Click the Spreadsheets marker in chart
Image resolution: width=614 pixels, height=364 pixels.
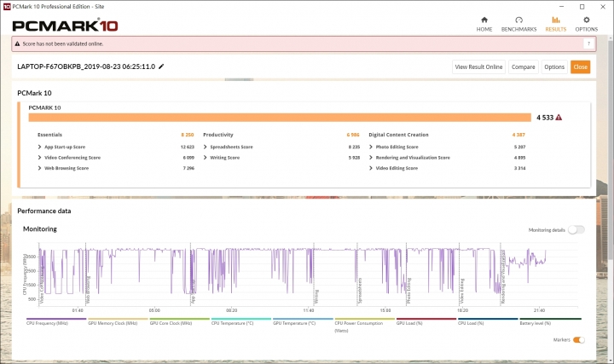pos(360,292)
